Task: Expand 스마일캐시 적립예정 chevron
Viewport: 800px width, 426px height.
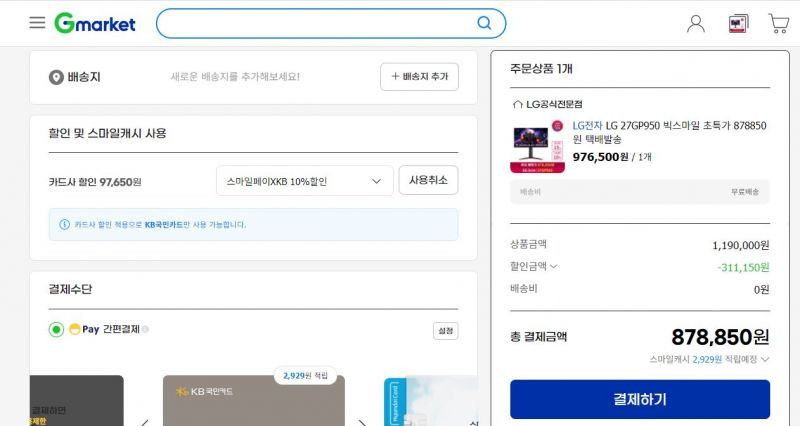Action: [765, 359]
